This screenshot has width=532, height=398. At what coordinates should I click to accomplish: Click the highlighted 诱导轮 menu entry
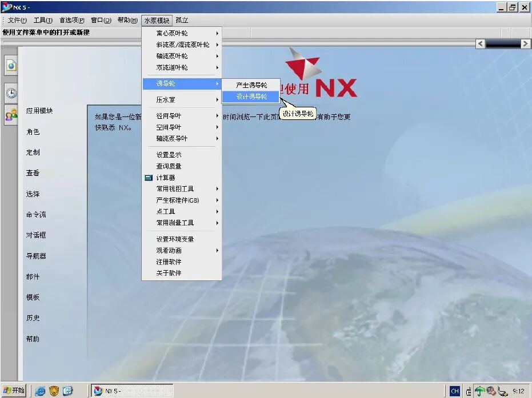tap(182, 84)
